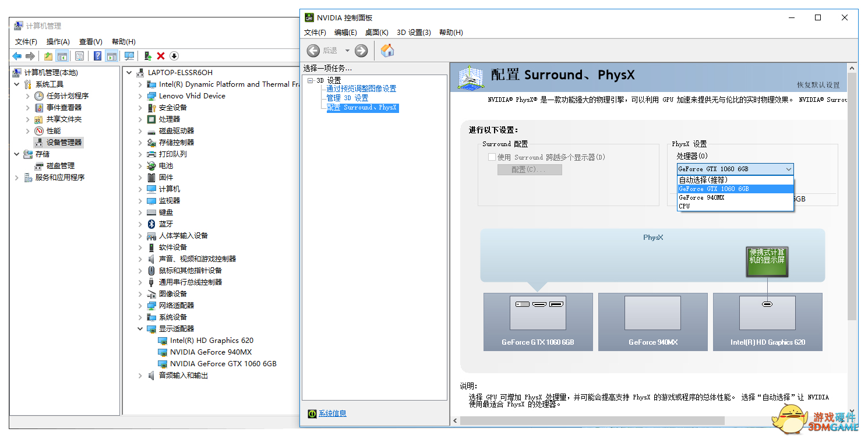The height and width of the screenshot is (439, 868).
Task: Collapse 显示适配器 category
Action: point(140,329)
